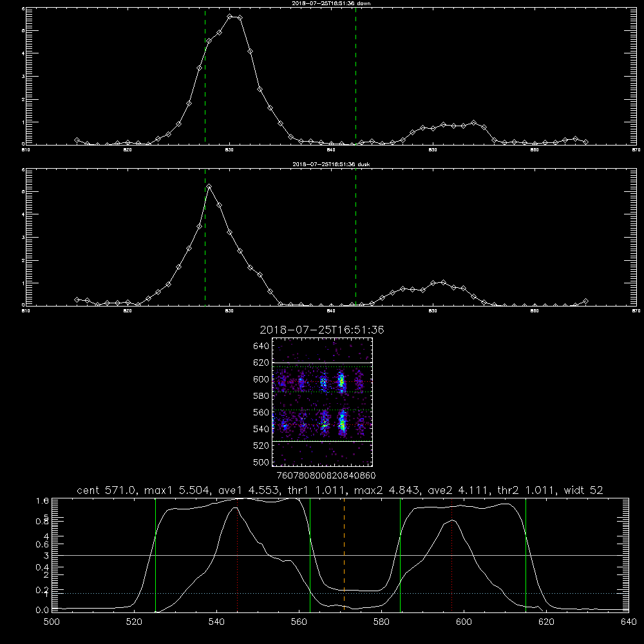
Task: Click the 540 x-axis label on bottom plot
Action: 216,622
